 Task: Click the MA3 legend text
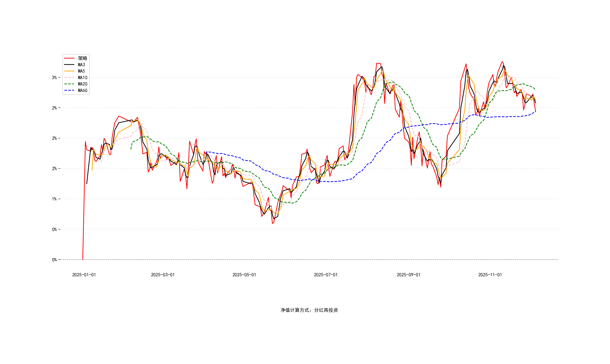point(81,65)
